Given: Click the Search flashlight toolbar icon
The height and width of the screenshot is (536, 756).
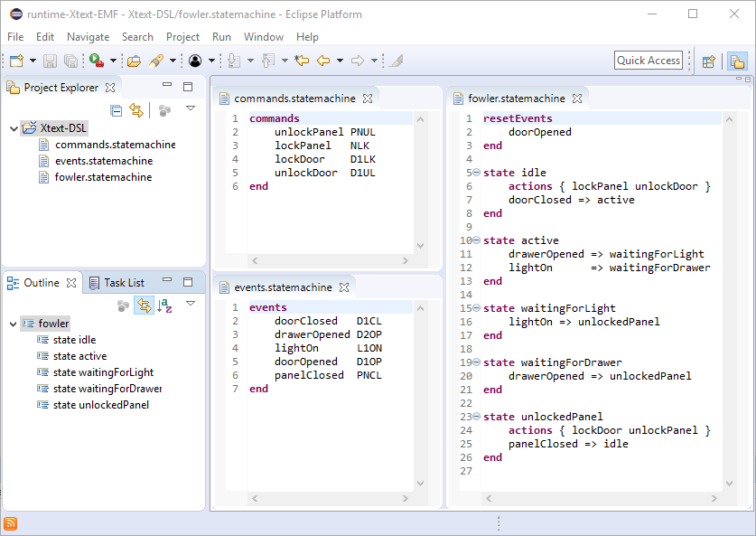Looking at the screenshot, I should (156, 61).
